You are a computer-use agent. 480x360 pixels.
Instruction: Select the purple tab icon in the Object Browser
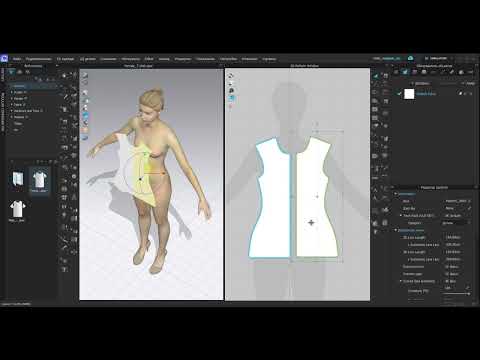pos(414,72)
